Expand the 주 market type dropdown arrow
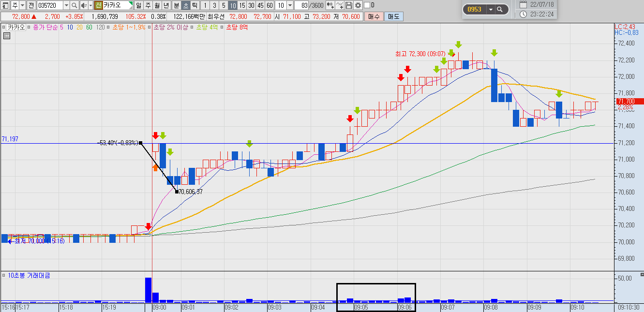 23,5
